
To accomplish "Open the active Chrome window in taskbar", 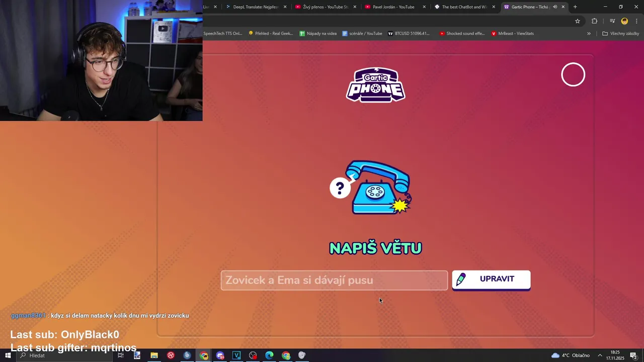I will pyautogui.click(x=204, y=355).
